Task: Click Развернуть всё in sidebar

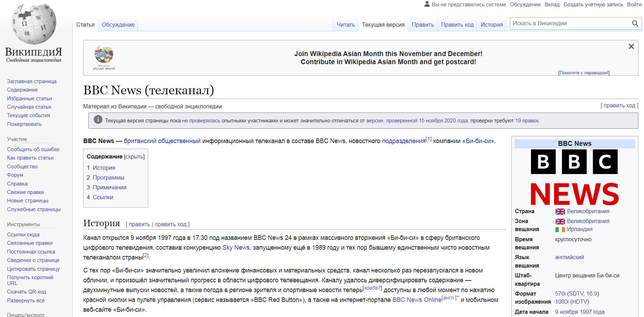Action: 26,301
